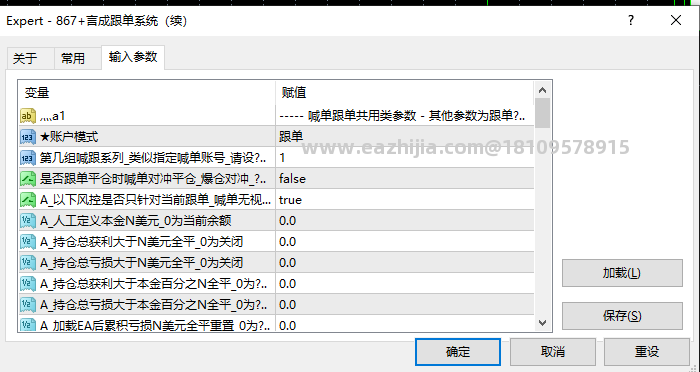Switch to the 常用 tab
This screenshot has width=700, height=372.
[78, 59]
